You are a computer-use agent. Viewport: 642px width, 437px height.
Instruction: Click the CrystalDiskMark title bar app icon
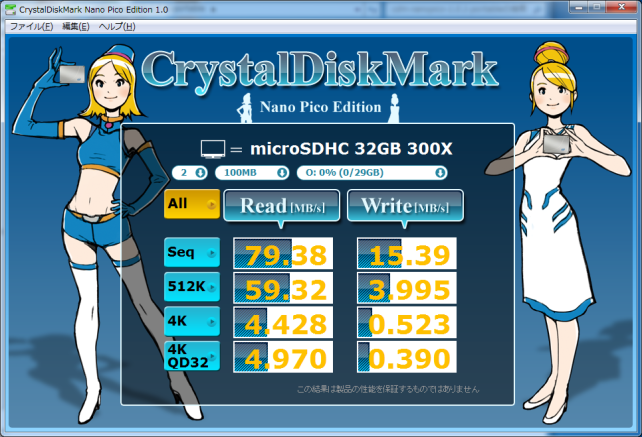tap(10, 9)
